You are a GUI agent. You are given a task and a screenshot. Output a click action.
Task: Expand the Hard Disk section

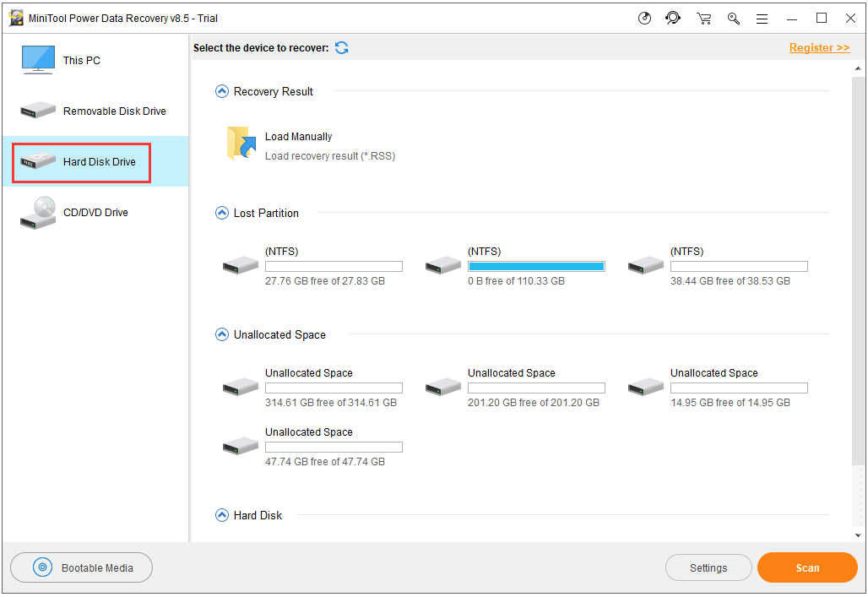pyautogui.click(x=221, y=515)
